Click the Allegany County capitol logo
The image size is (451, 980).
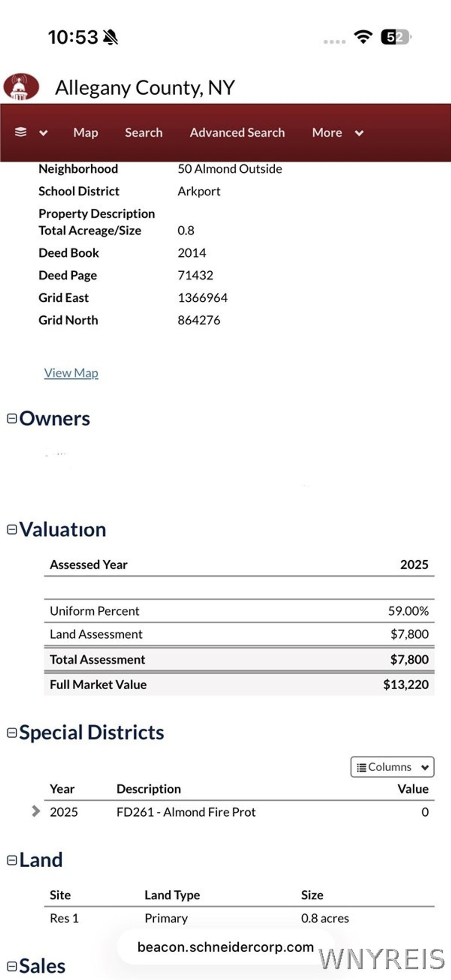21,87
